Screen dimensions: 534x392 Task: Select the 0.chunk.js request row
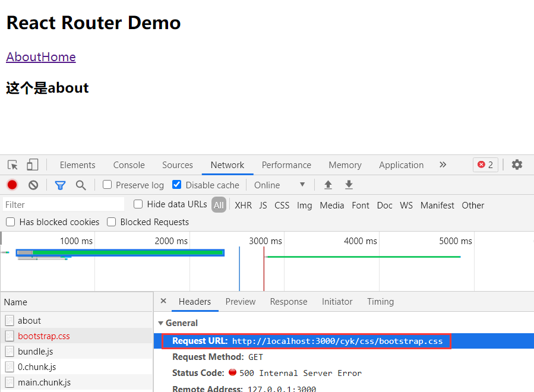(77, 367)
